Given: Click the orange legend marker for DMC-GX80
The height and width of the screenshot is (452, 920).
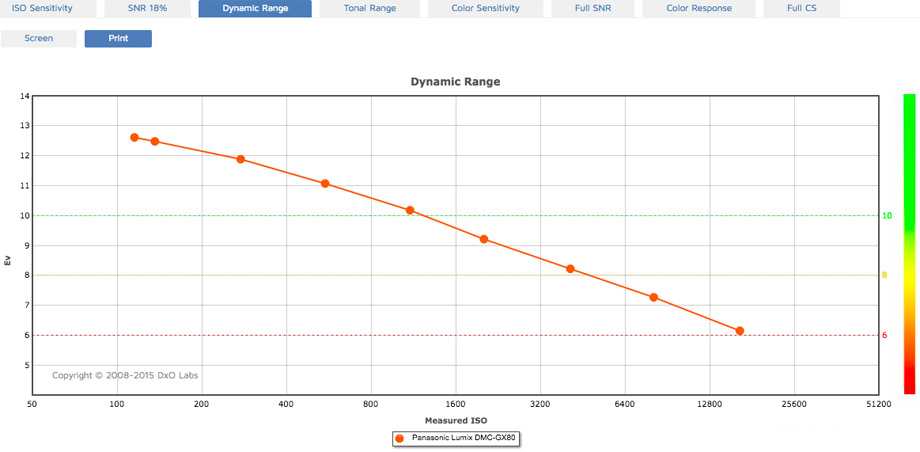Looking at the screenshot, I should coord(400,438).
